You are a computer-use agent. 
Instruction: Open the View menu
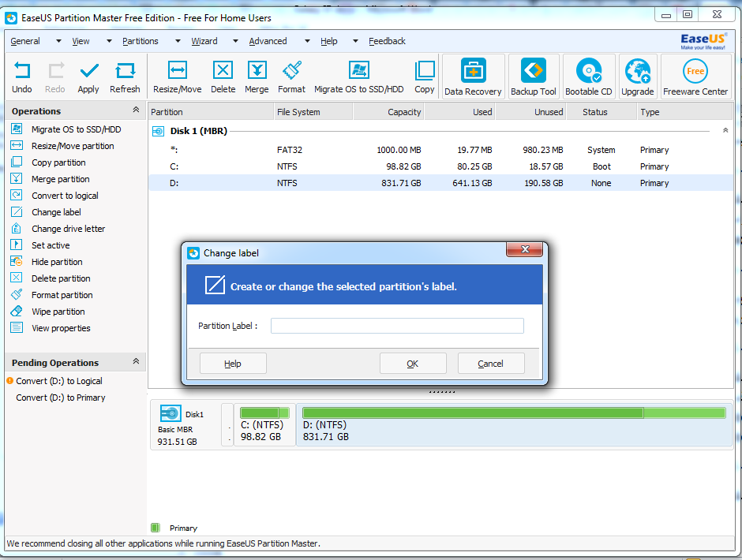[x=81, y=41]
